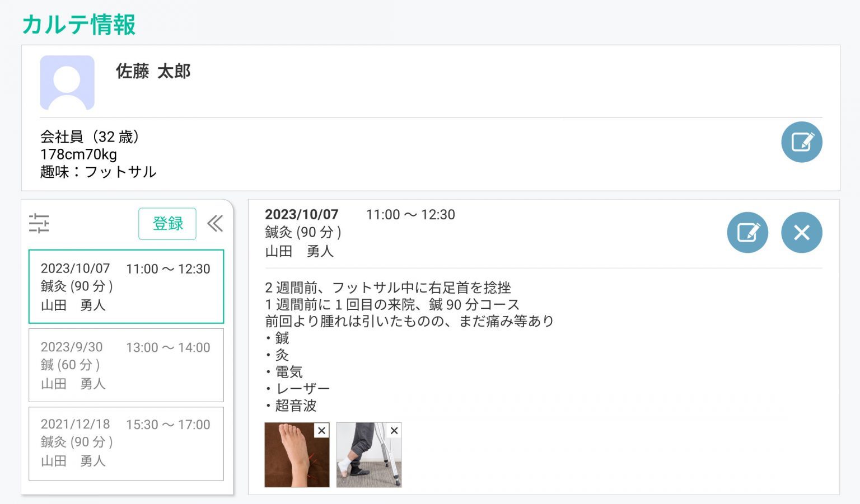Click patient name 佐藤 太郎
The image size is (860, 504).
153,72
